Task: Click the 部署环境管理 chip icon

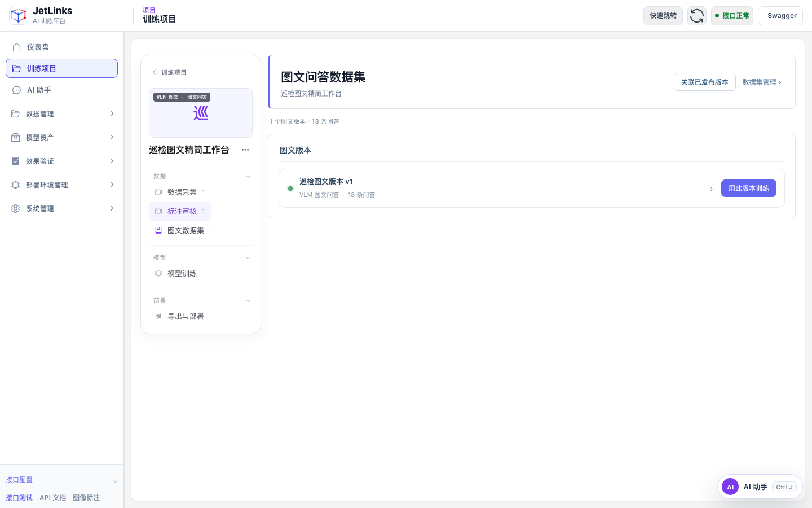Action: 16,185
